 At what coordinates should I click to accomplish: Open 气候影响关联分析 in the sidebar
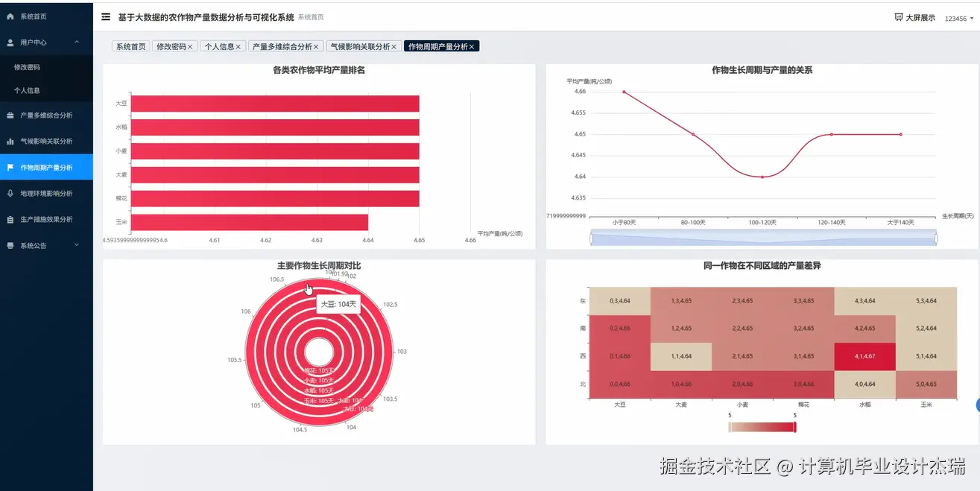(x=46, y=141)
